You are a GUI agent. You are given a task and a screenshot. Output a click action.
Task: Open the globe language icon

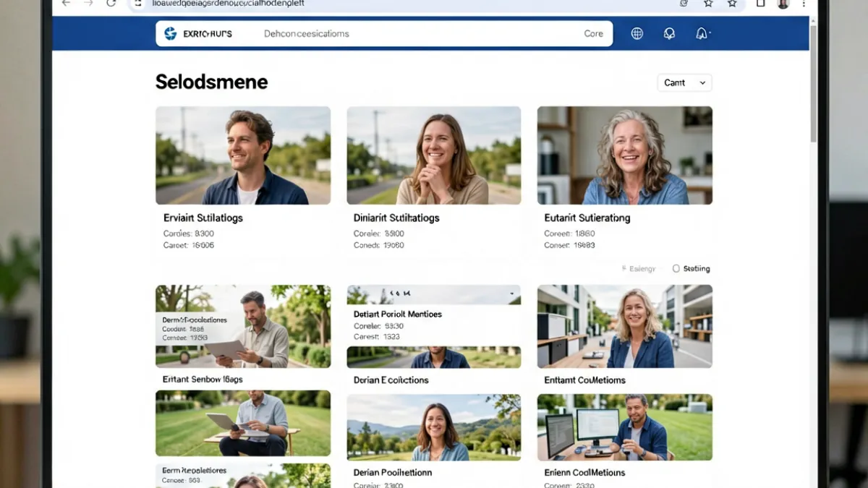click(x=637, y=33)
